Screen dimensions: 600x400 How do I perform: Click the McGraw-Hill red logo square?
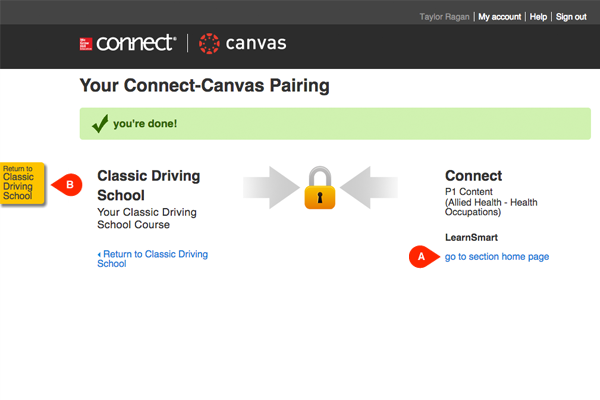coord(87,43)
